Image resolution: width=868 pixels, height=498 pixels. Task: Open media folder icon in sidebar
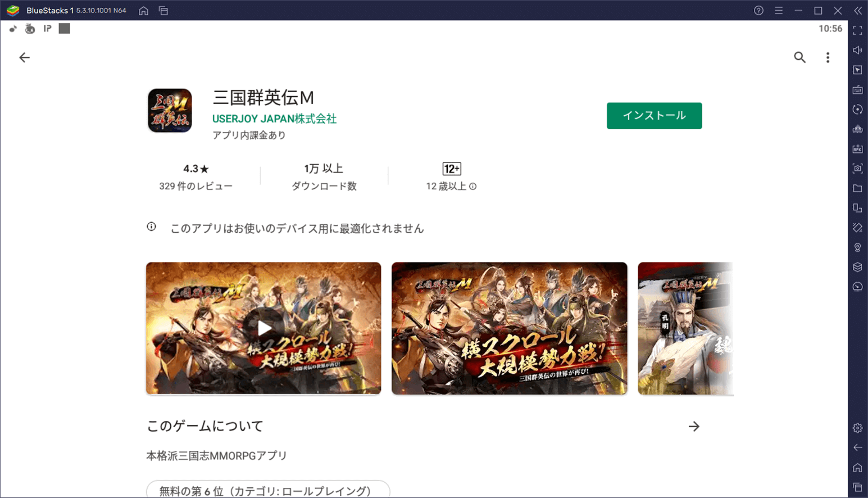point(857,188)
